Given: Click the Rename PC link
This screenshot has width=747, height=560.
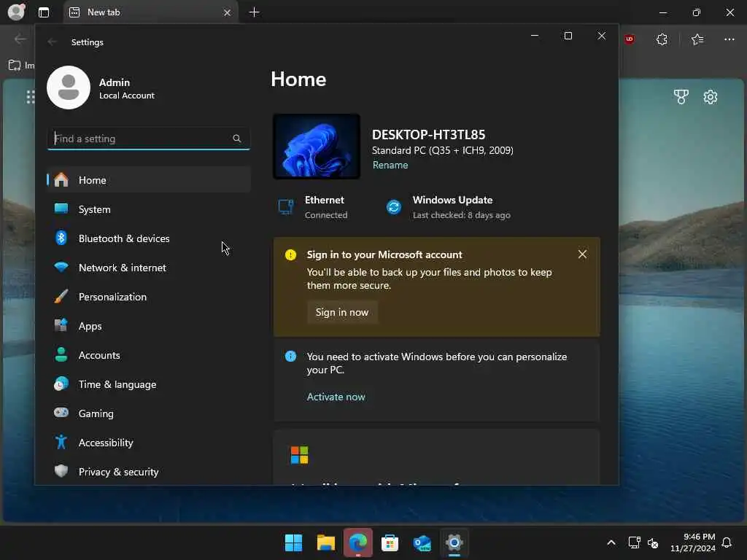Looking at the screenshot, I should click(x=390, y=166).
